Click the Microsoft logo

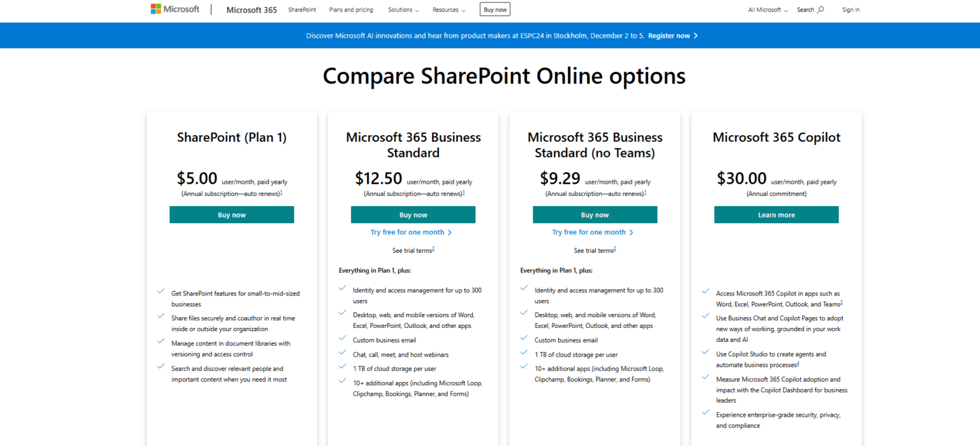pyautogui.click(x=175, y=9)
